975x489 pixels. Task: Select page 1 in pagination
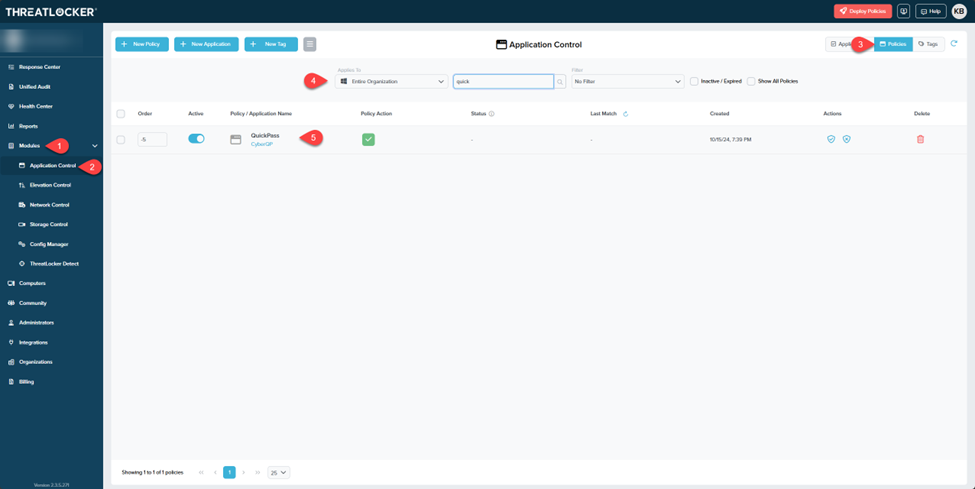[229, 473]
